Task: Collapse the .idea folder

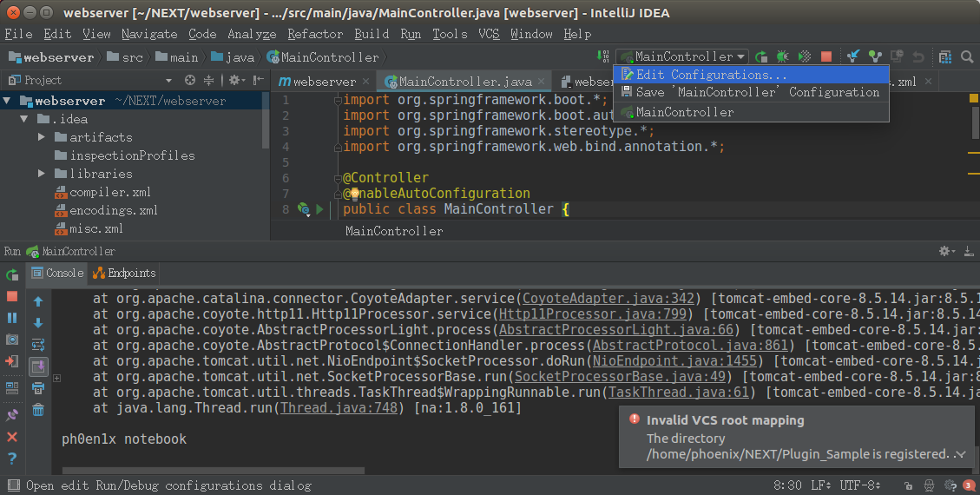Action: point(24,119)
